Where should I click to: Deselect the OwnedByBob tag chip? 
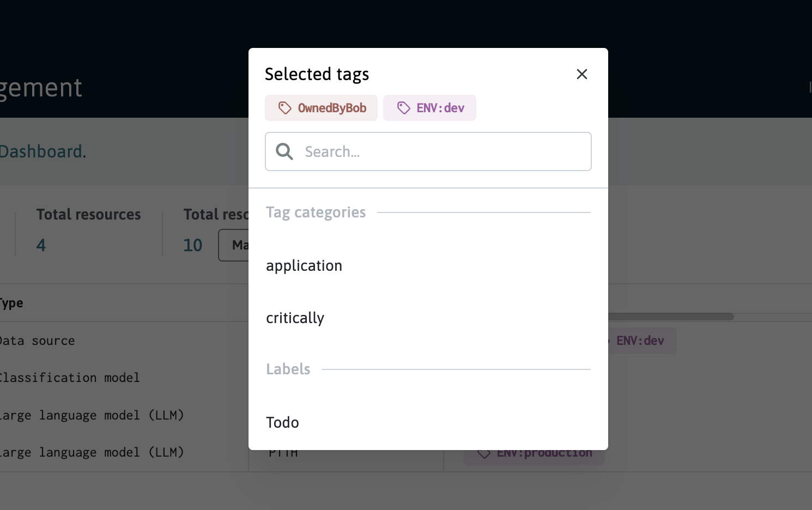tap(321, 108)
